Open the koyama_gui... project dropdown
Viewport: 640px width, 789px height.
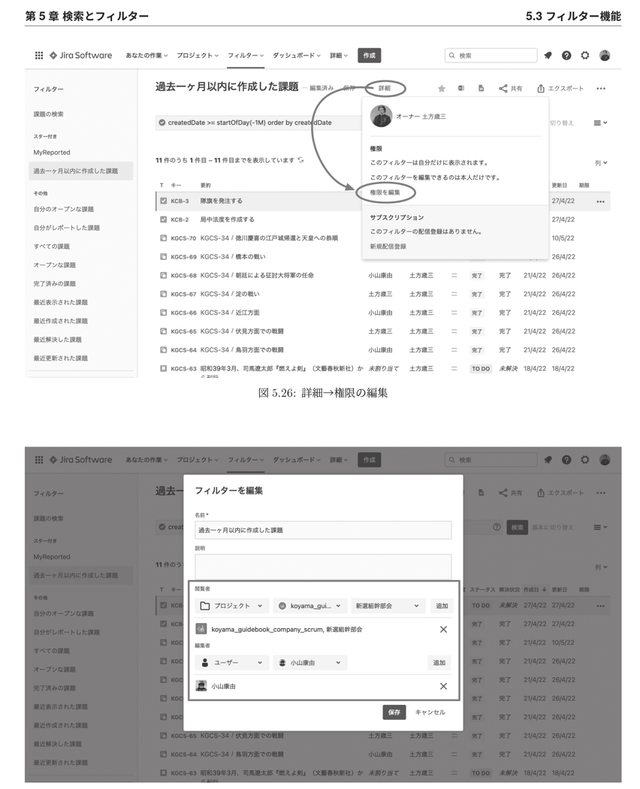click(309, 605)
